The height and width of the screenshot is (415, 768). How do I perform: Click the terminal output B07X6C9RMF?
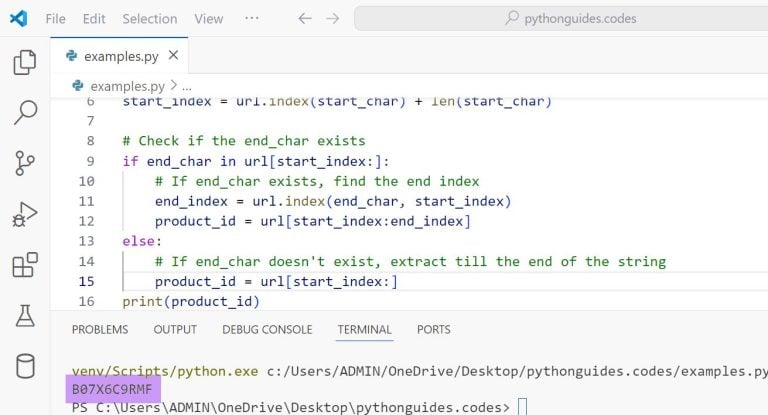point(112,390)
